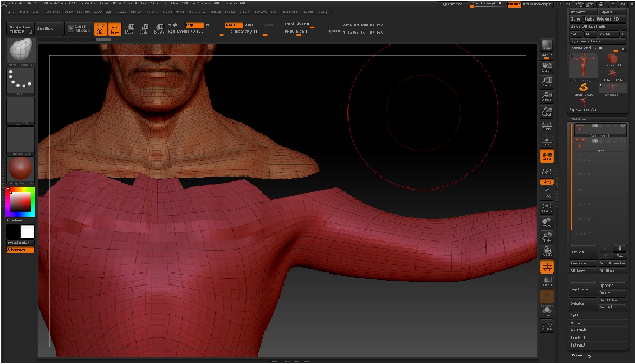This screenshot has width=635, height=364.
Task: Select the PolyMesh3D star tool thumbnail
Action: 613,73
